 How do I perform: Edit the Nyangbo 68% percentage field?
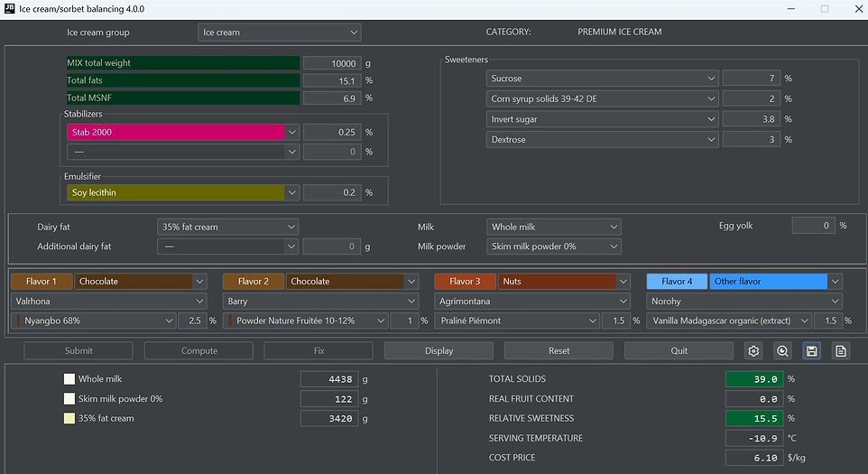(x=193, y=321)
